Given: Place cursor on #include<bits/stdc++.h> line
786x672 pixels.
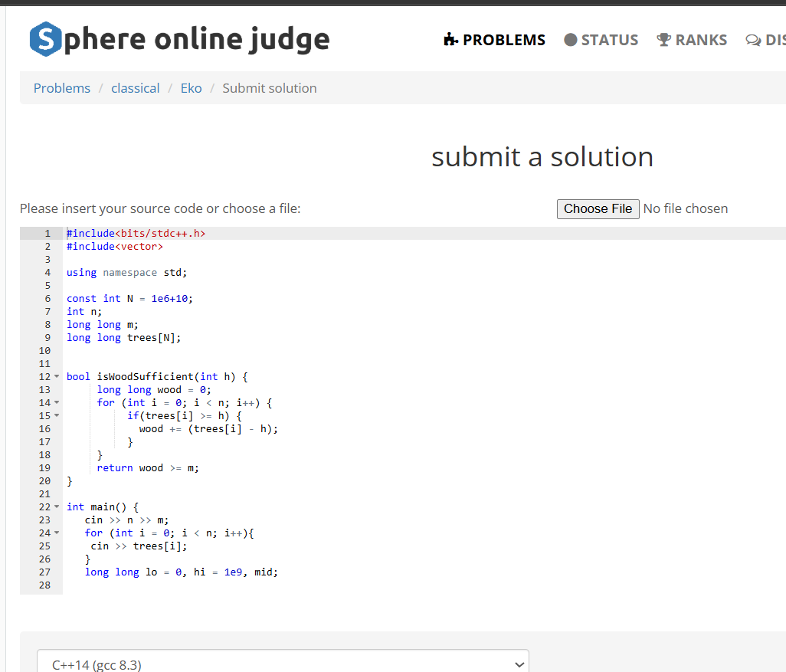Looking at the screenshot, I should [136, 233].
